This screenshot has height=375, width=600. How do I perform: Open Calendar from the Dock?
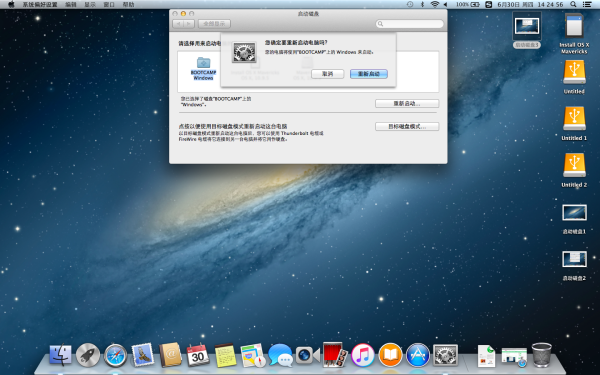click(x=198, y=355)
